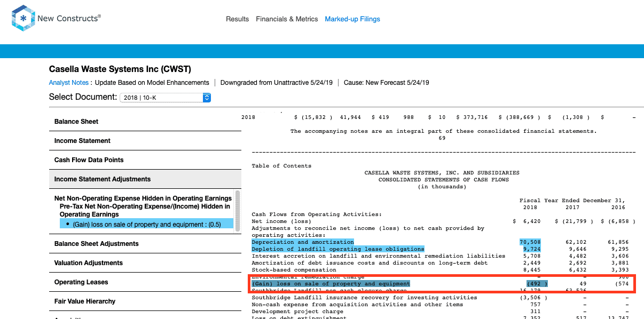Click highlighted Depletion of landfill operating lease obligations
The height and width of the screenshot is (319, 644).
pyautogui.click(x=338, y=249)
